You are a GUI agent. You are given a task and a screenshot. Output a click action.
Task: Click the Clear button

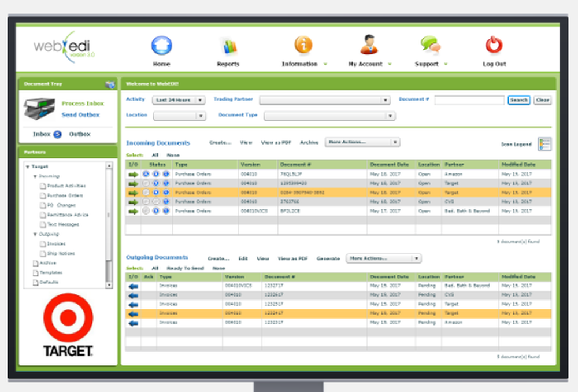tap(543, 100)
